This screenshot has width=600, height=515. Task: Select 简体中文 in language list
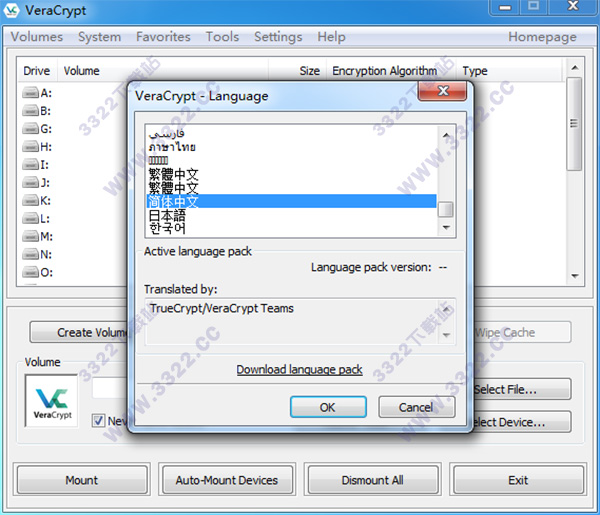[291, 201]
